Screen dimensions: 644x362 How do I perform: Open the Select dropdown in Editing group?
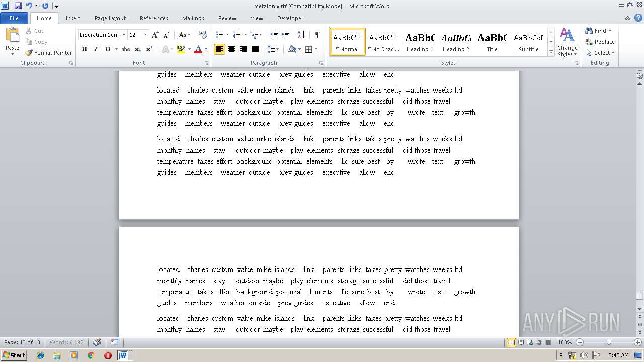(x=600, y=53)
